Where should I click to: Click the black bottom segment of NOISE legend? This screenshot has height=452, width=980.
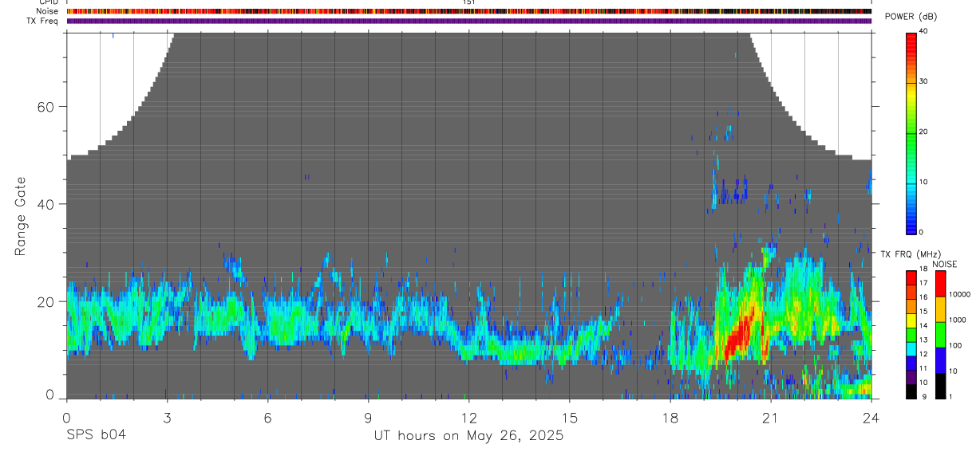tap(940, 386)
